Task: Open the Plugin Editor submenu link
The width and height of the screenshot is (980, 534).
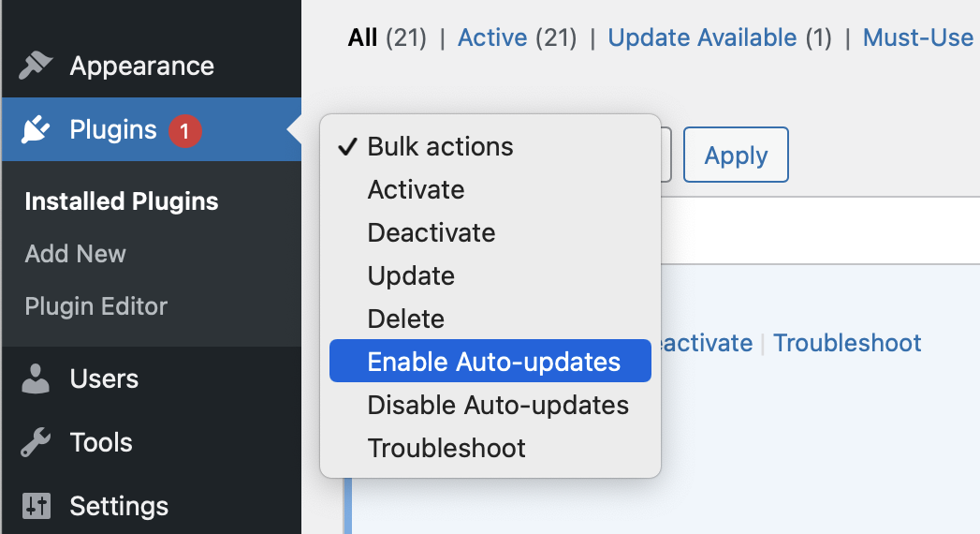Action: point(96,306)
